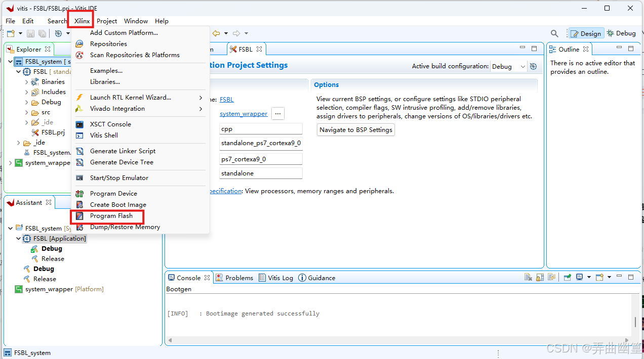Open the Xilinx menu
Screen dimensions: 644x359
(82, 21)
